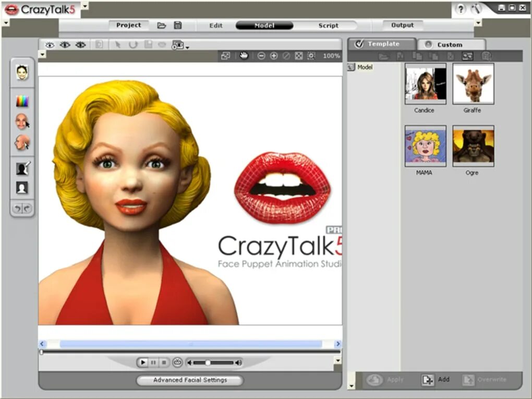Screen dimensions: 532x399
Task: Pause the playback
Action: pos(153,362)
